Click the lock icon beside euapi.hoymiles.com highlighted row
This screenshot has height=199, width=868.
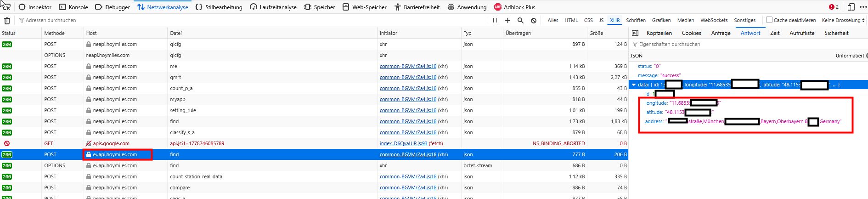coord(89,154)
